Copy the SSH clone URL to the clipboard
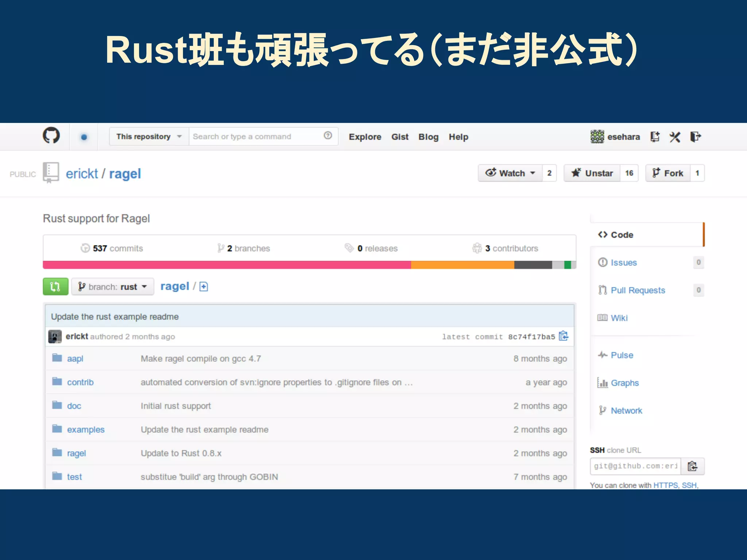Viewport: 747px width, 560px height. (x=692, y=466)
